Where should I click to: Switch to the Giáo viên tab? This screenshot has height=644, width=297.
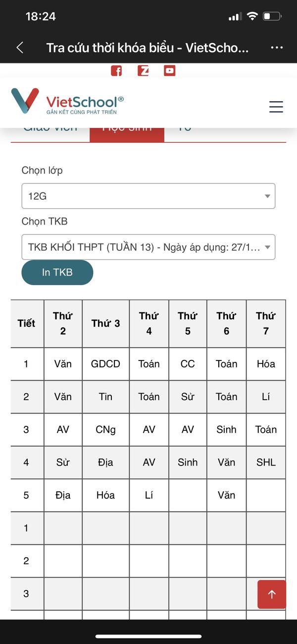50,130
